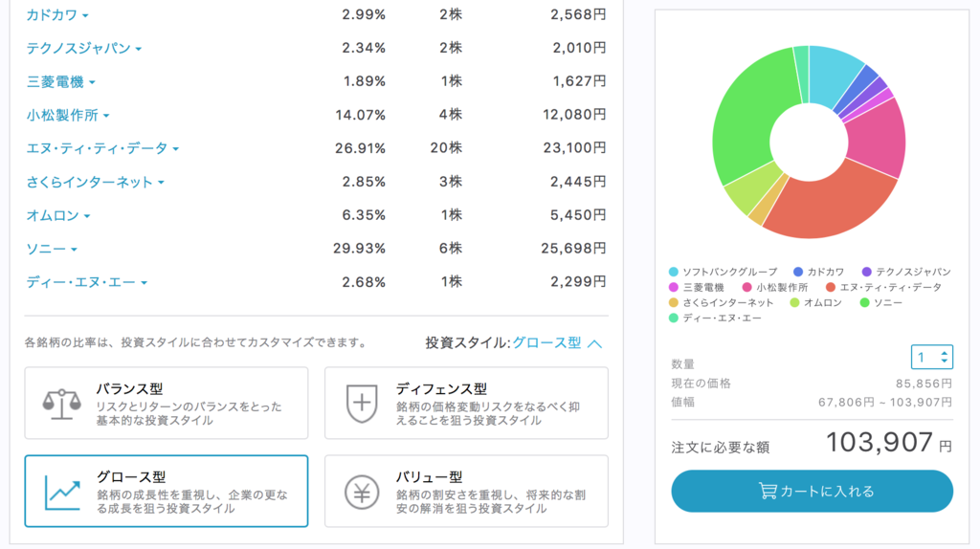980x549 pixels.
Task: Expand the さくらインターネット stock details
Action: tap(95, 183)
